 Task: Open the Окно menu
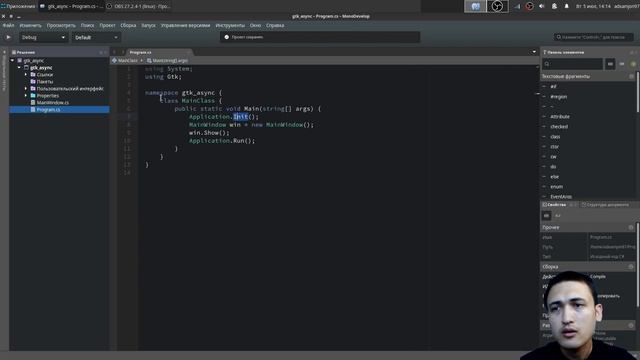(x=255, y=25)
